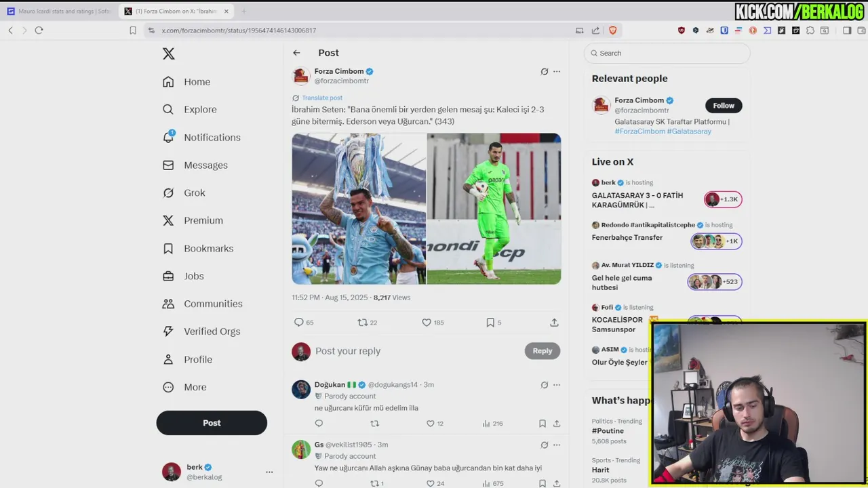The height and width of the screenshot is (488, 868).
Task: Bookmark the main post
Action: [x=490, y=323]
